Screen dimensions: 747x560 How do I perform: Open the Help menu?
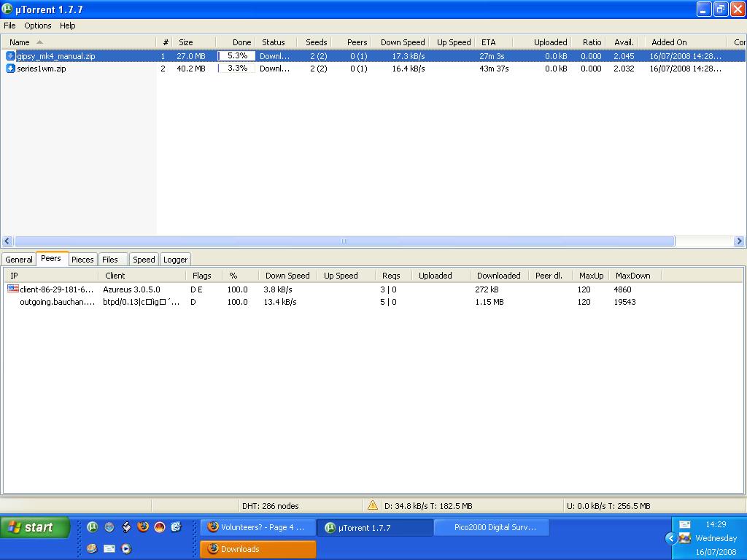[68, 26]
